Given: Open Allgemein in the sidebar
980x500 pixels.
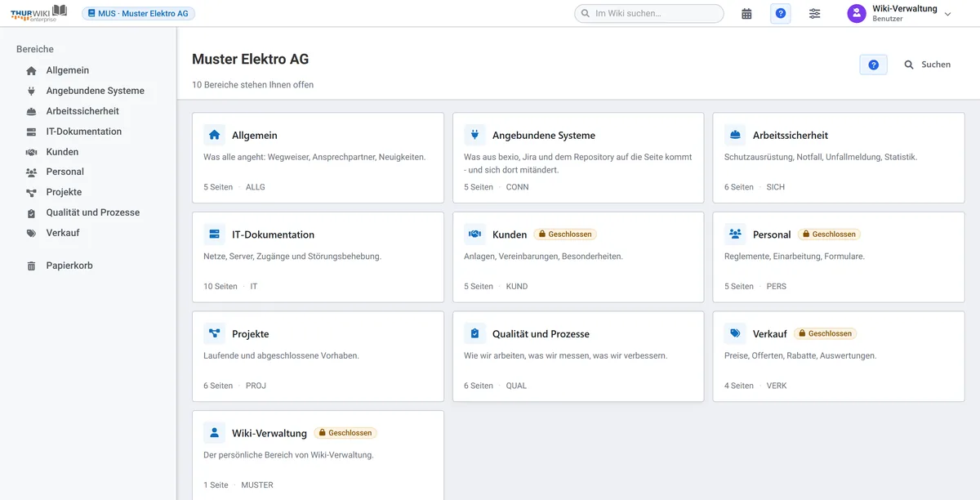Looking at the screenshot, I should coord(68,70).
